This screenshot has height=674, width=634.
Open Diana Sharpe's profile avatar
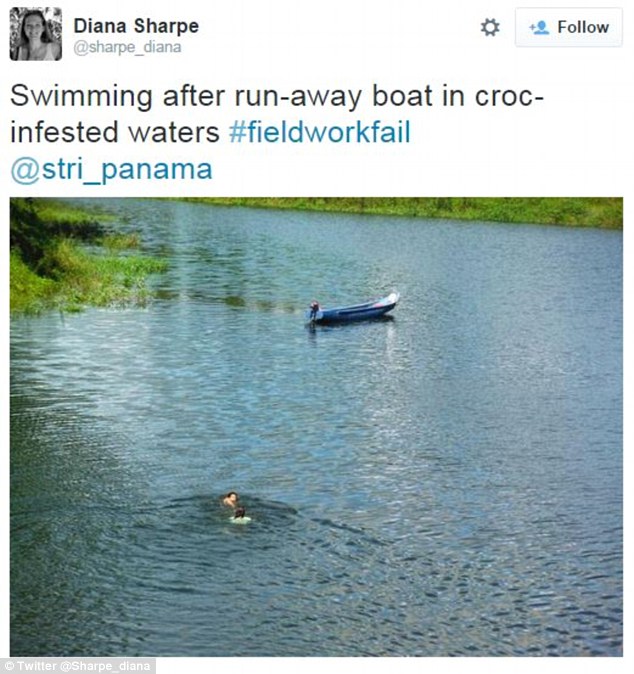coord(35,34)
